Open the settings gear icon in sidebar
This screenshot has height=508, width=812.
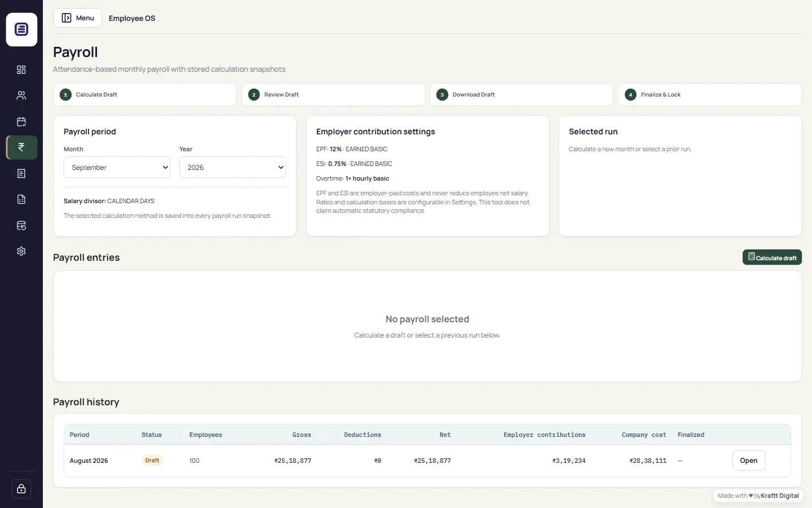coord(21,251)
